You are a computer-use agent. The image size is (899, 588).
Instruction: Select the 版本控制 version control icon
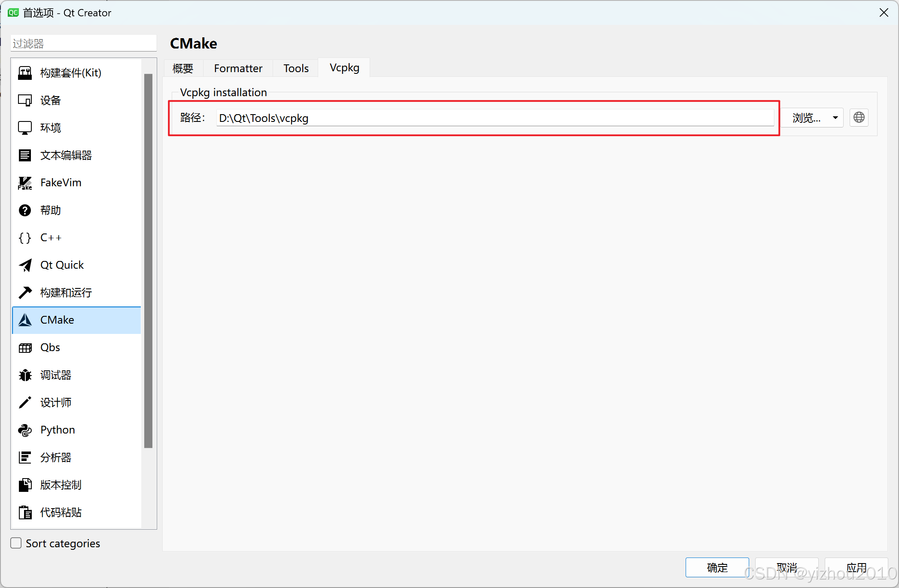25,485
